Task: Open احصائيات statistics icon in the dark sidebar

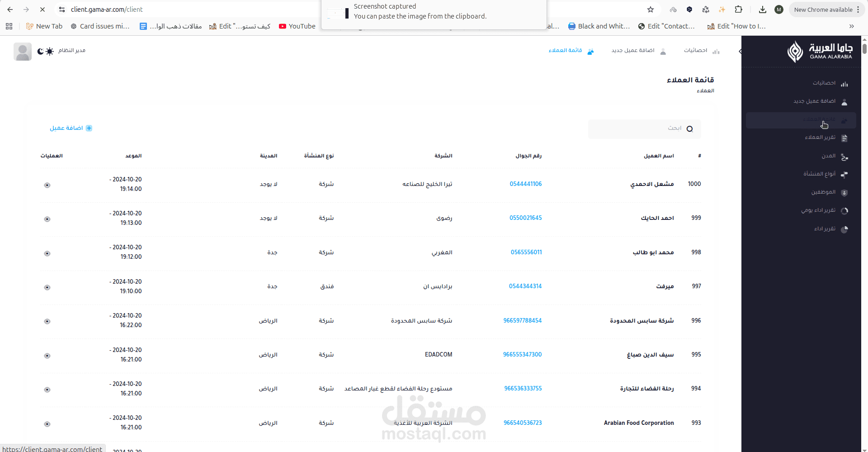Action: [844, 84]
